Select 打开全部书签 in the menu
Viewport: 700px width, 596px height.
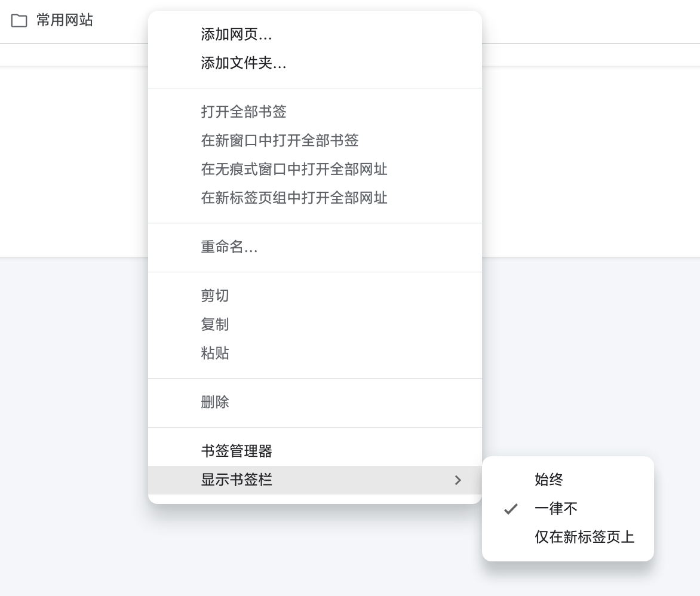tap(315, 112)
